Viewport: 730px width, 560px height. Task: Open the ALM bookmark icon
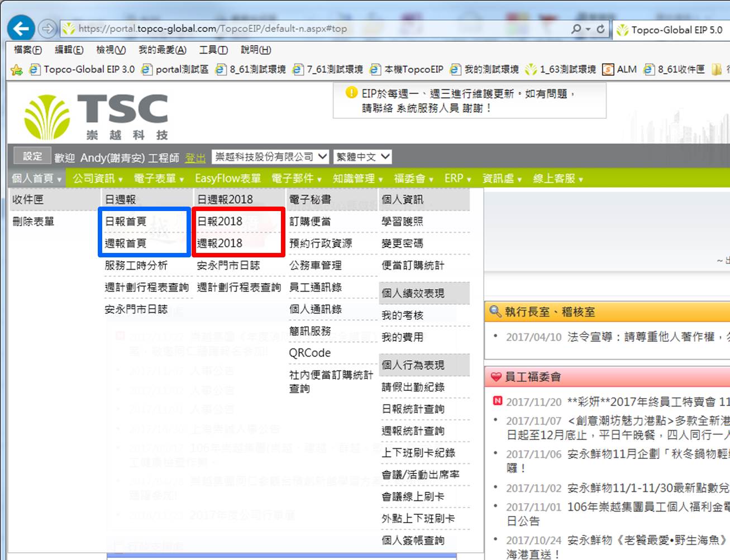point(608,70)
